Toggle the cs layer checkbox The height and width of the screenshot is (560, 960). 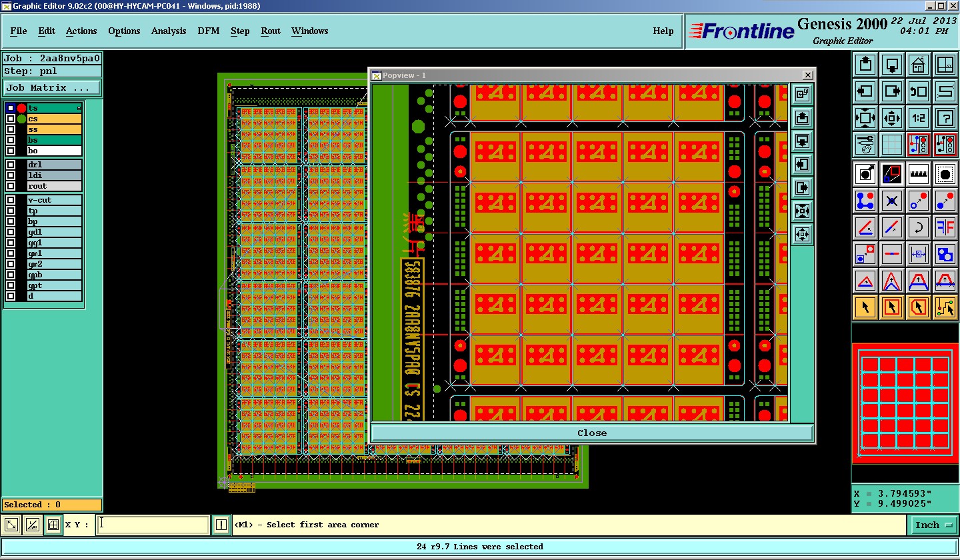[11, 119]
